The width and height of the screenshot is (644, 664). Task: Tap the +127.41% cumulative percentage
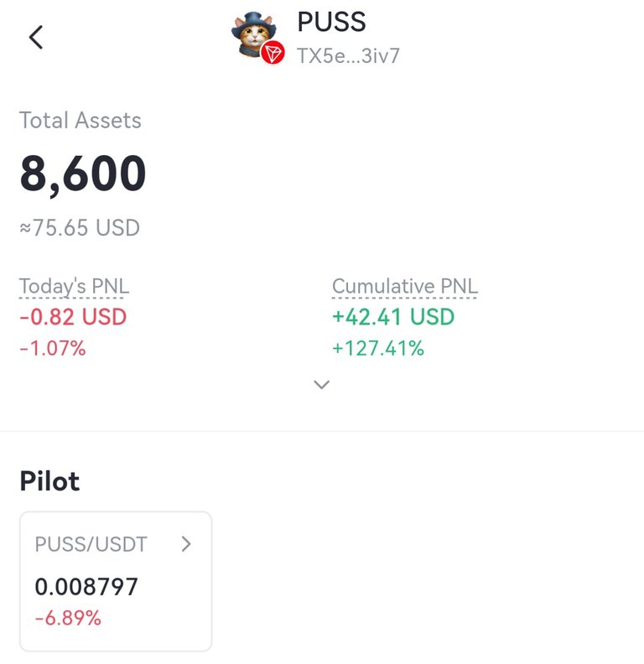point(378,348)
